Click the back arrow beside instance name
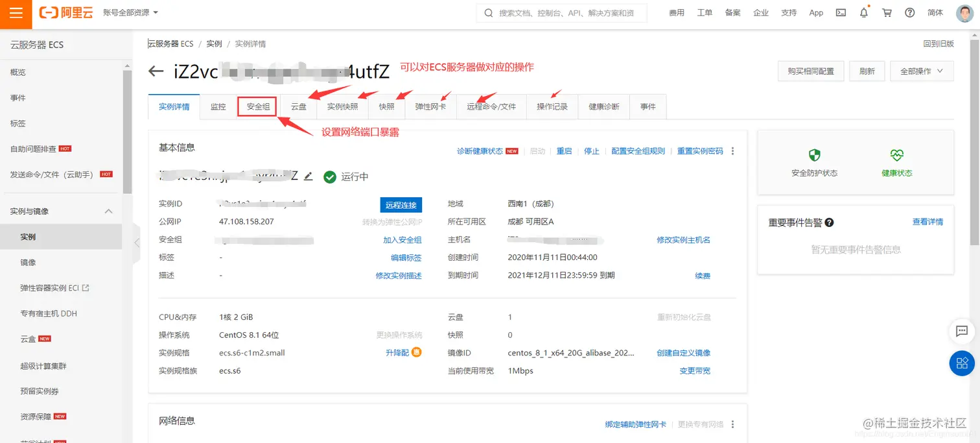 pyautogui.click(x=156, y=71)
